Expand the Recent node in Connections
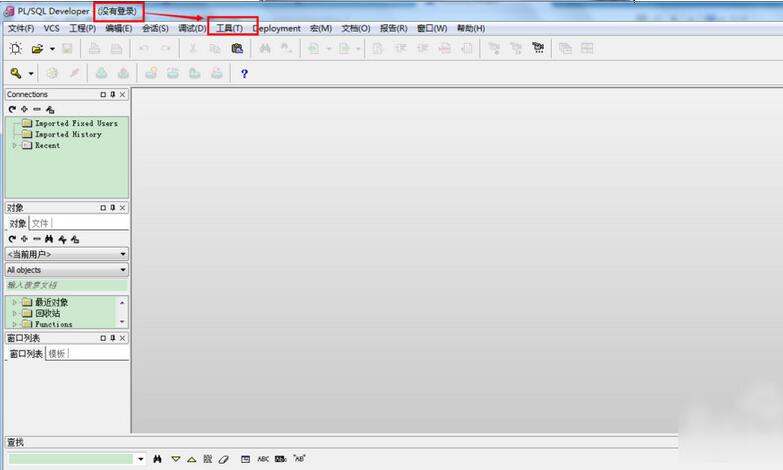This screenshot has width=783, height=470. [x=15, y=145]
